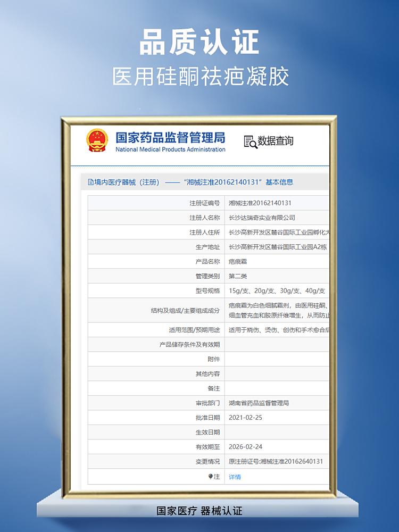
Task: Click original registration number 湘械注准20162640131
Action: (292, 461)
